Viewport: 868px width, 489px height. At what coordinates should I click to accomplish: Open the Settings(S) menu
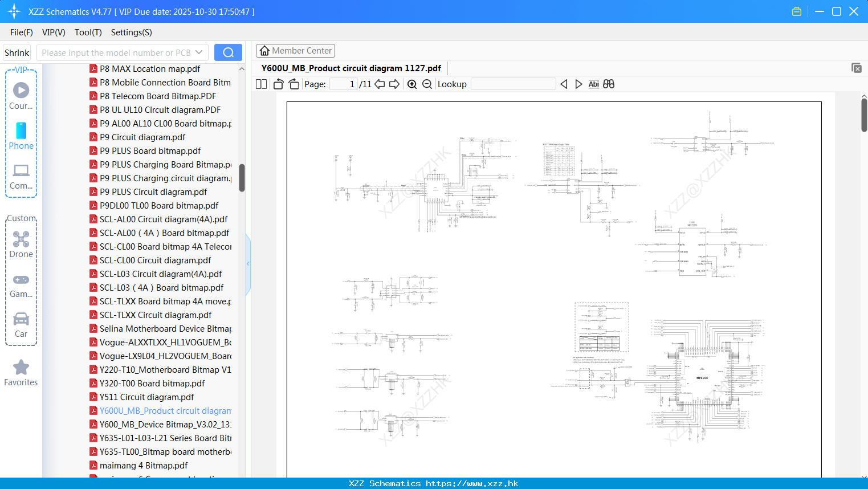coord(132,32)
